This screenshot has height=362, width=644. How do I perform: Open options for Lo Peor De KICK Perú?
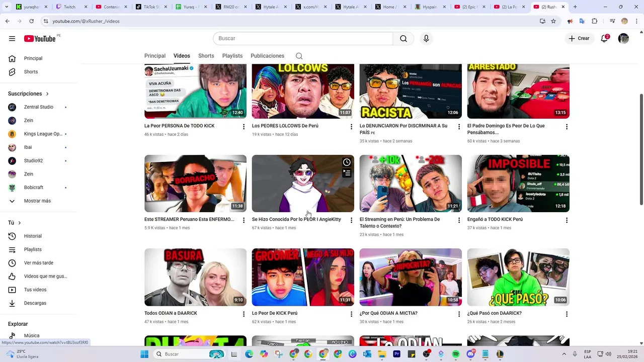352,314
